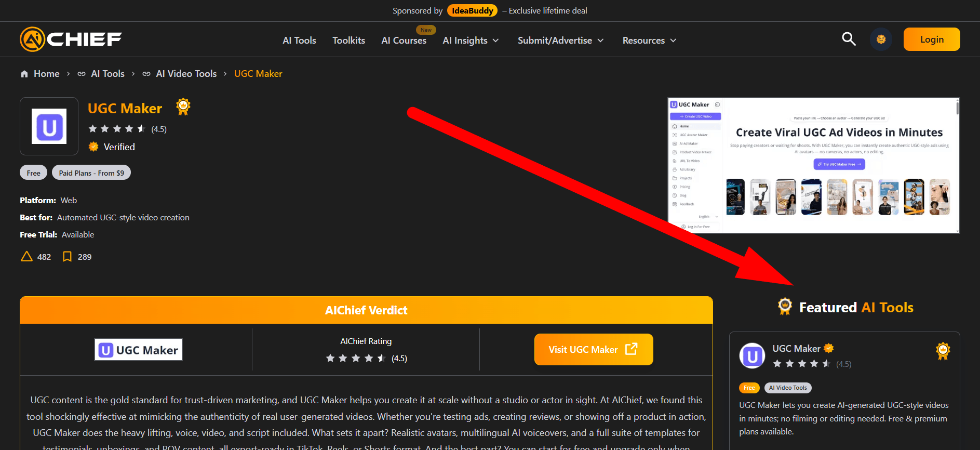
Task: Click the link icon before AI Video Tools breadcrumb
Action: (146, 74)
